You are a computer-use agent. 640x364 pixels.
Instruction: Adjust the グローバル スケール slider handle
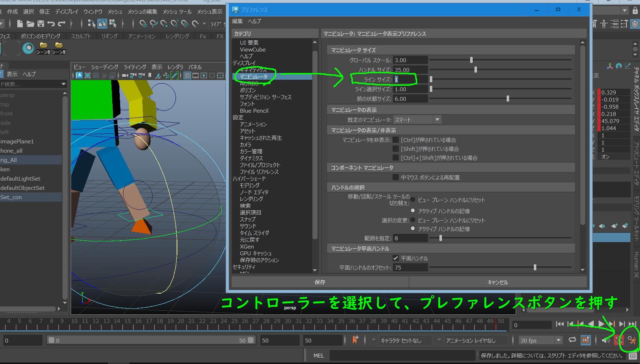[471, 60]
